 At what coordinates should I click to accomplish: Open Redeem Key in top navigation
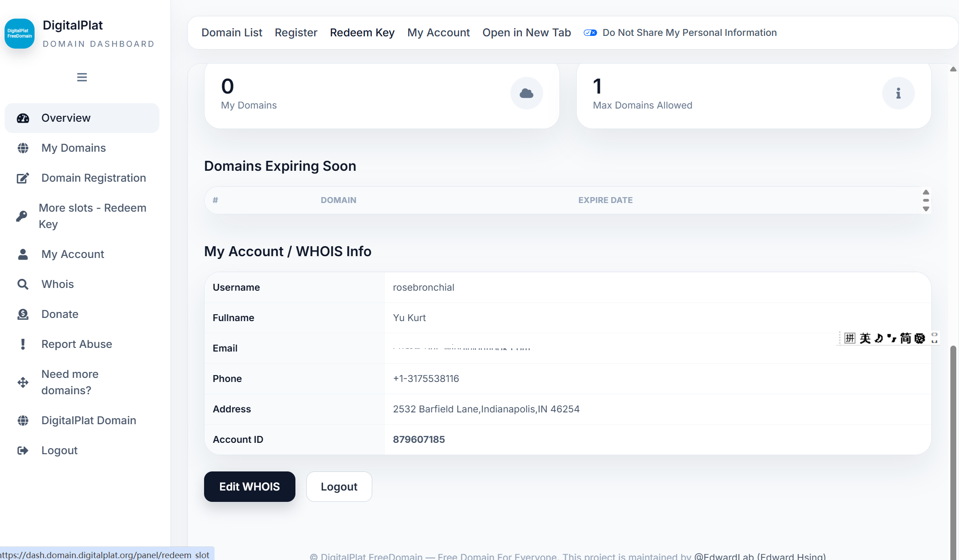click(362, 33)
